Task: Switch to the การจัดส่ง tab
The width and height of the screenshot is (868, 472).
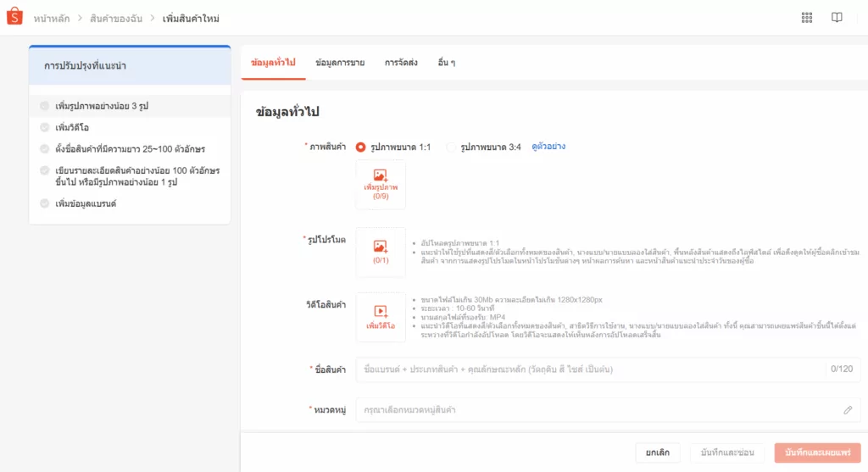Action: point(401,63)
